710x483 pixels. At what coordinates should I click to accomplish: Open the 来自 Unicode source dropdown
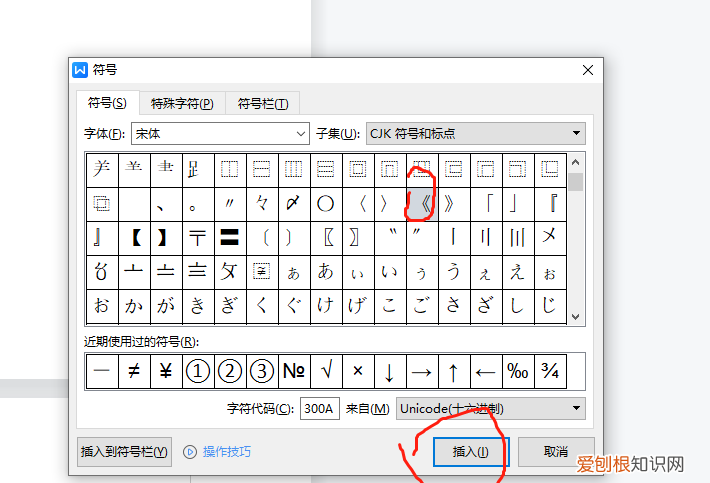click(491, 409)
